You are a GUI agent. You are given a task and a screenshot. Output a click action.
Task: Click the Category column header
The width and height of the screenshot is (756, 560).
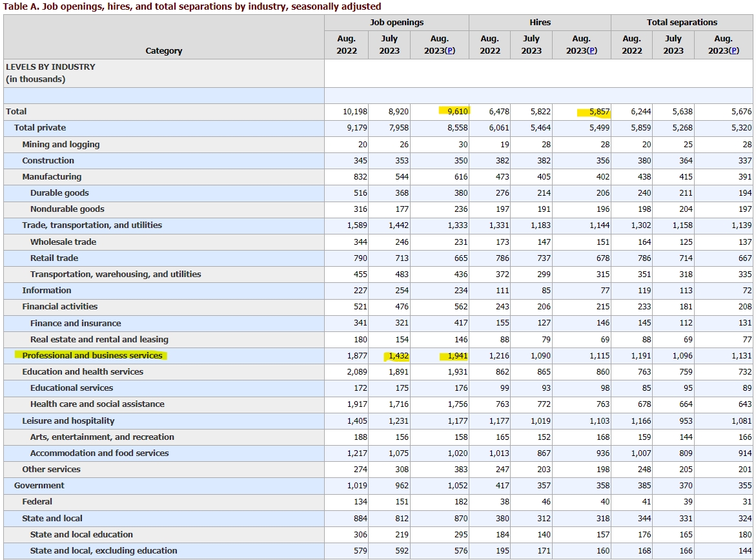point(164,50)
